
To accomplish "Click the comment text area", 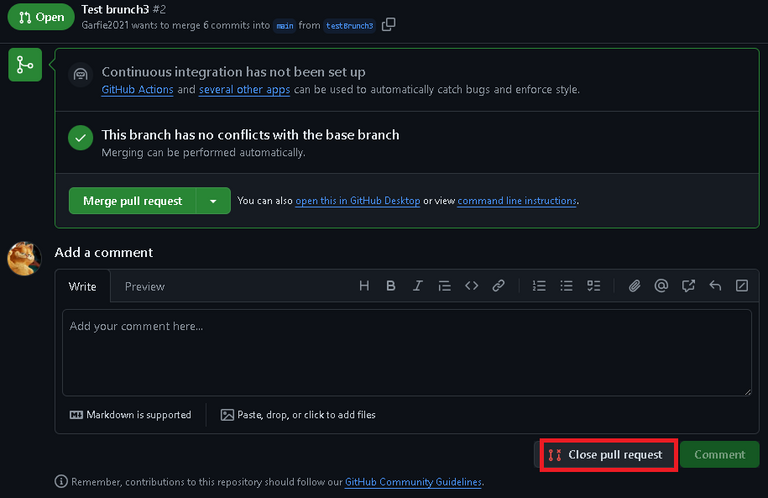I will click(x=406, y=352).
